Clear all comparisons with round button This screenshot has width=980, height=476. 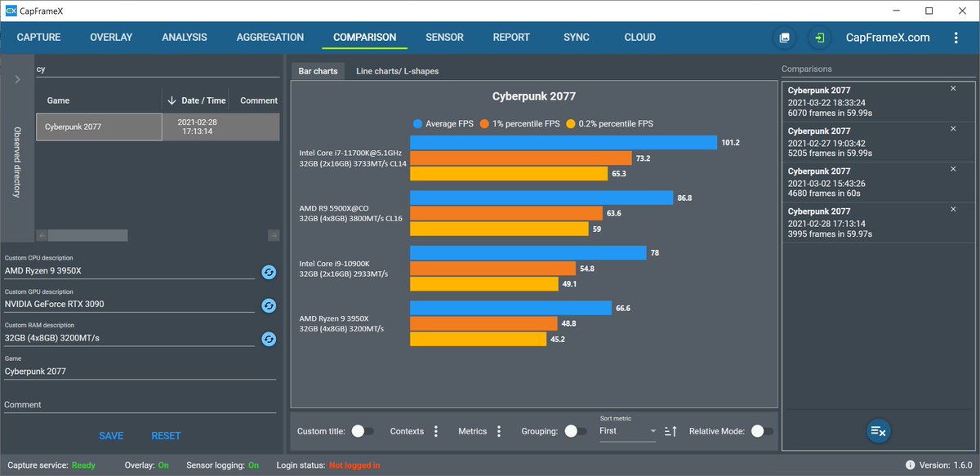(x=879, y=431)
